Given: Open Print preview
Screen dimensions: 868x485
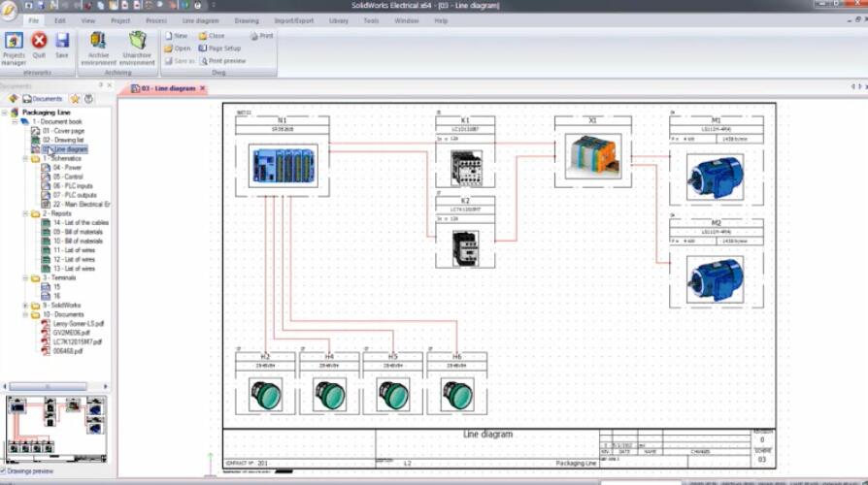Looking at the screenshot, I should pos(222,61).
